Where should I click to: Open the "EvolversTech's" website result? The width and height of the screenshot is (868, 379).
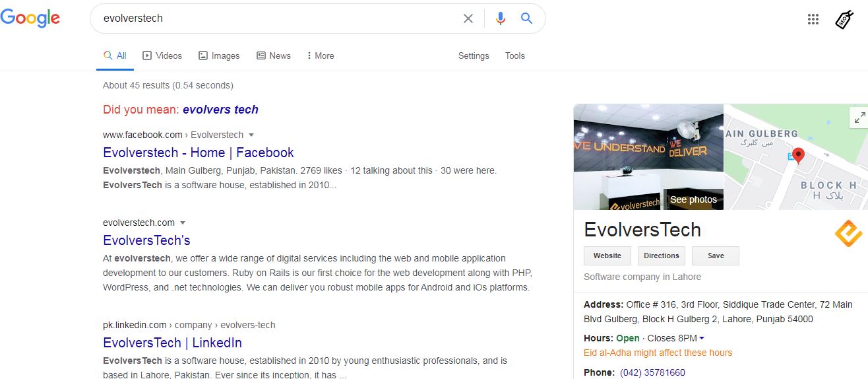(x=146, y=240)
